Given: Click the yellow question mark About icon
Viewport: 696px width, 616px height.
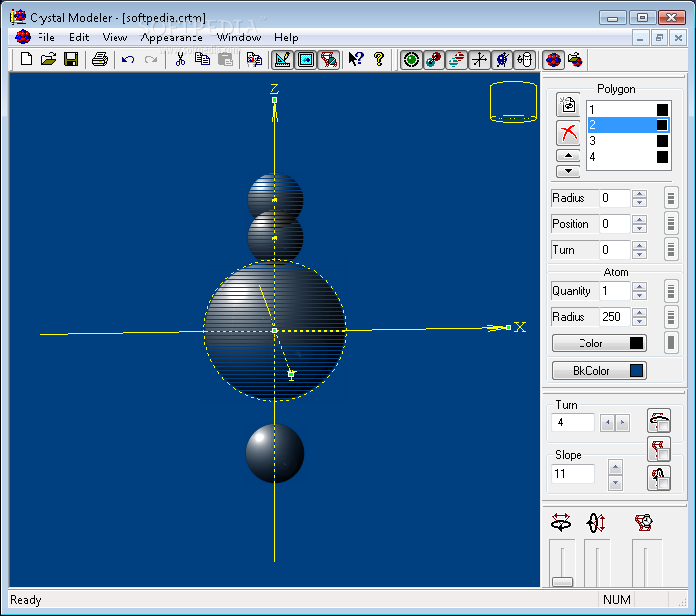Looking at the screenshot, I should pos(379,59).
